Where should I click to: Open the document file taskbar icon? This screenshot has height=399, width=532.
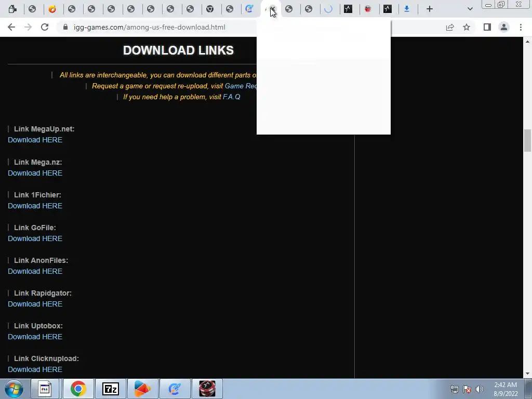45,389
